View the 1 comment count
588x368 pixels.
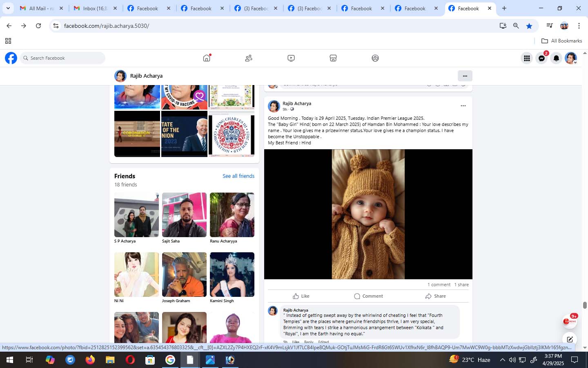pos(439,285)
